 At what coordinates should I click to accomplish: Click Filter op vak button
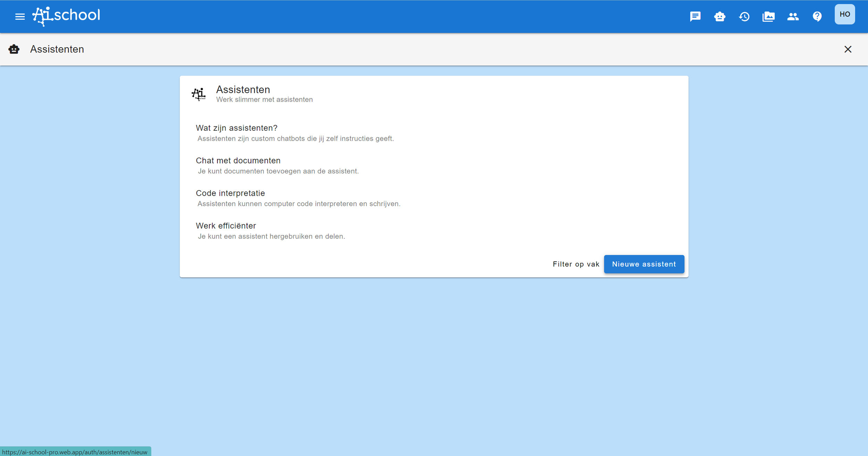(x=576, y=264)
